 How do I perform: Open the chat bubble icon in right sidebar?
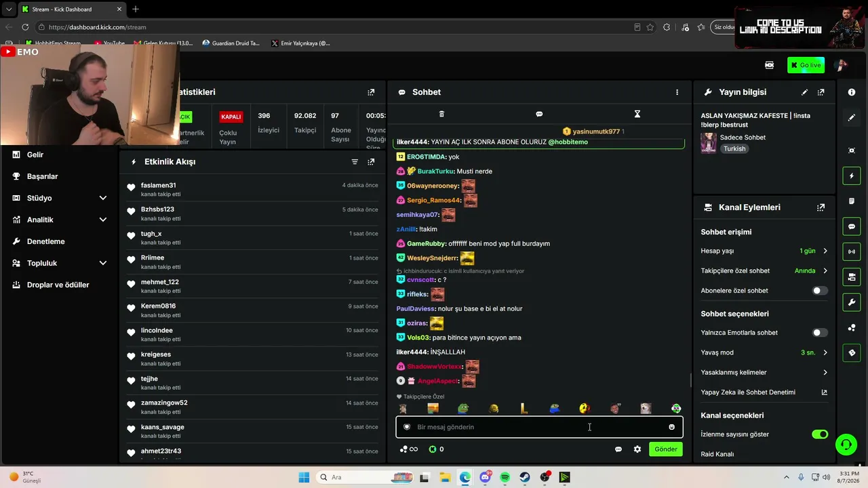(852, 226)
